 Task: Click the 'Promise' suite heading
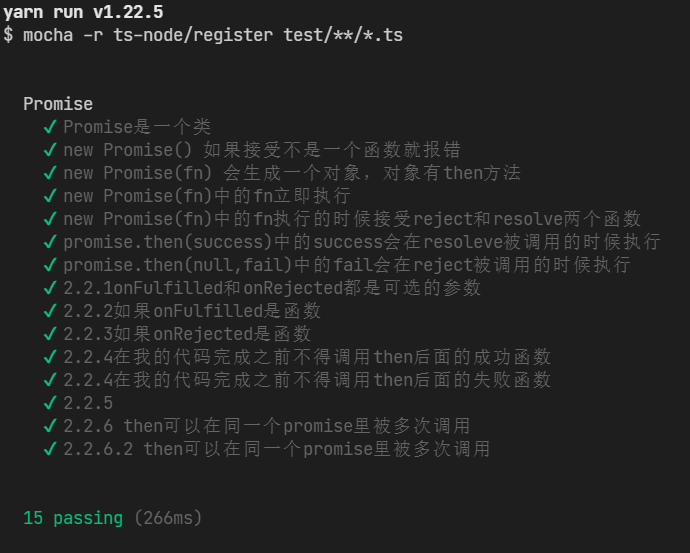[x=58, y=104]
